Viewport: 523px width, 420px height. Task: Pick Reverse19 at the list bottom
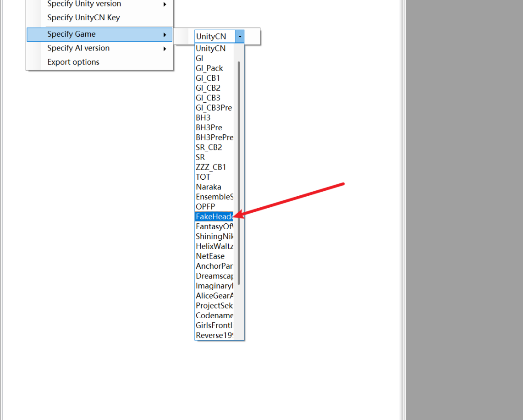coord(214,335)
